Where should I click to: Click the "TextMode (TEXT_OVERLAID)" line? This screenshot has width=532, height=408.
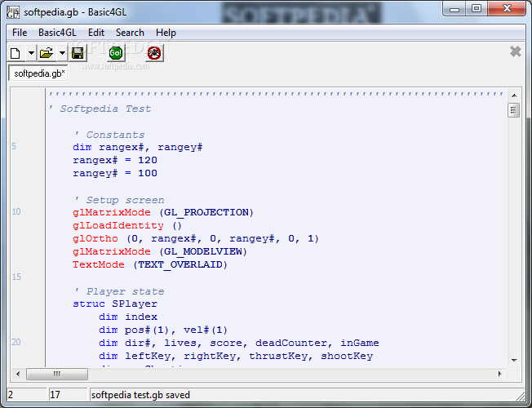(x=150, y=264)
